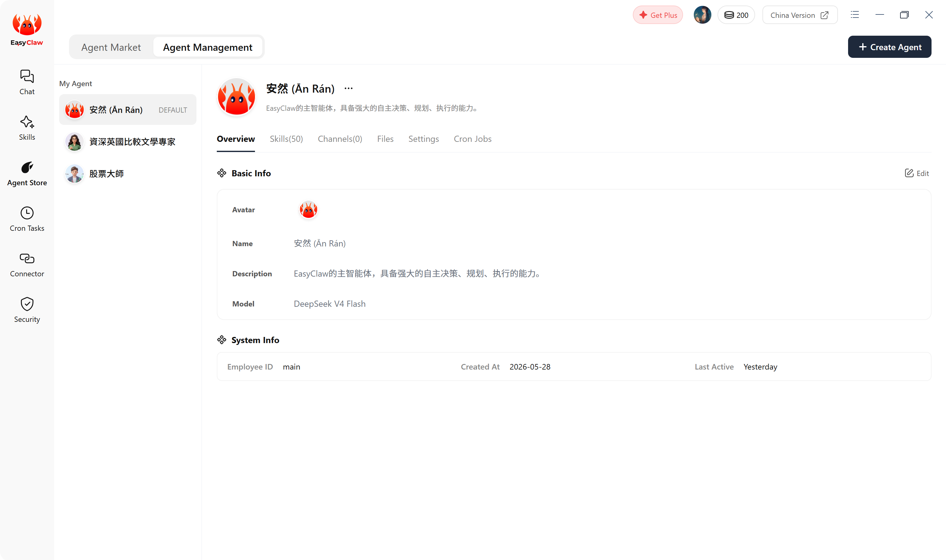Open the list menu icon in title bar

pyautogui.click(x=855, y=15)
